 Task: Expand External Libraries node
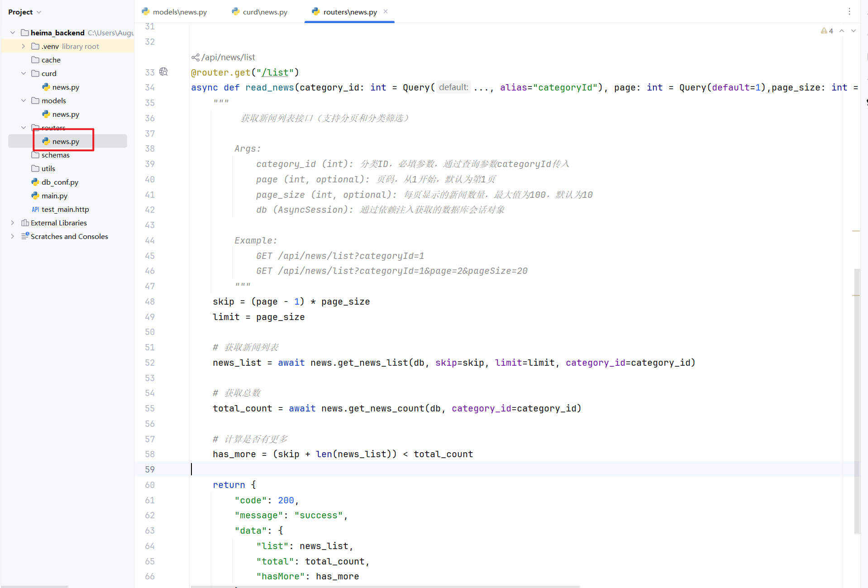tap(13, 223)
